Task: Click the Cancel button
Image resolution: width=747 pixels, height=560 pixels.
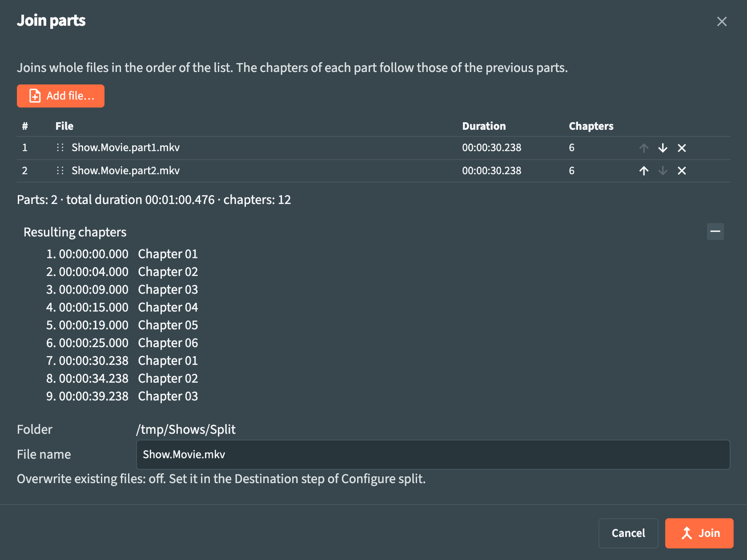Action: 628,533
